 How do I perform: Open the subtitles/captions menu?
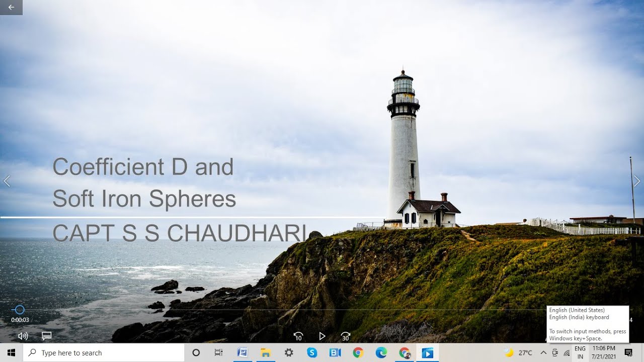pos(46,336)
